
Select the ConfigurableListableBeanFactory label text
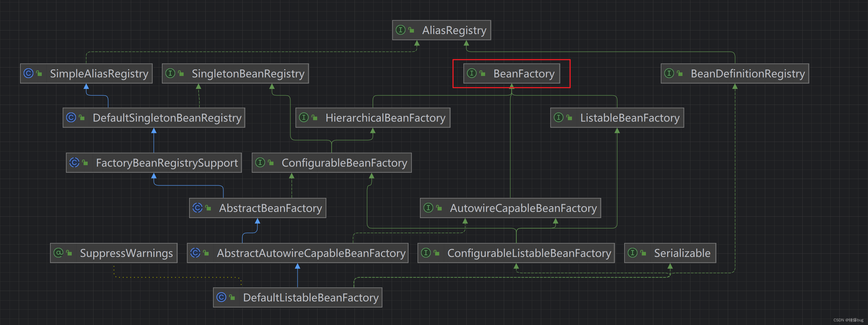(529, 253)
